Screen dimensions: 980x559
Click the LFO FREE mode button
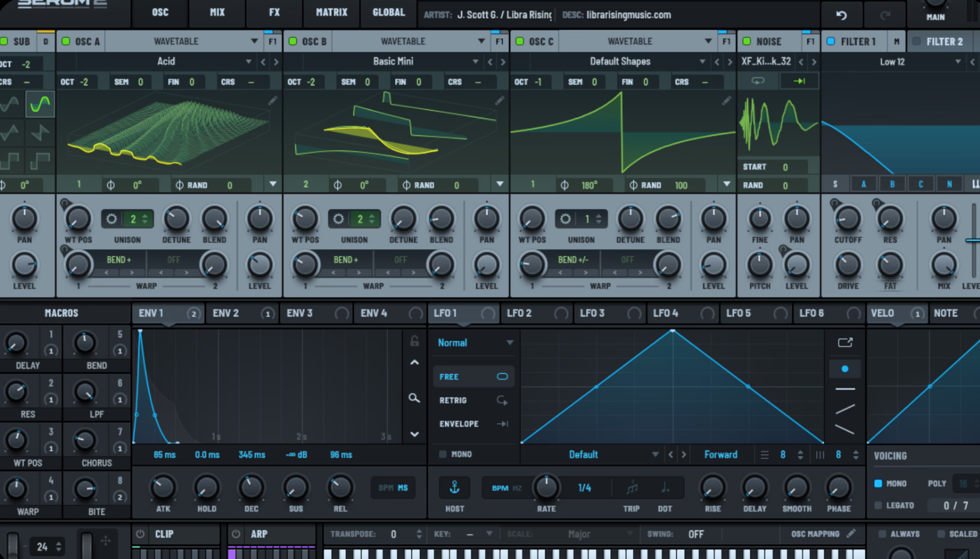473,376
